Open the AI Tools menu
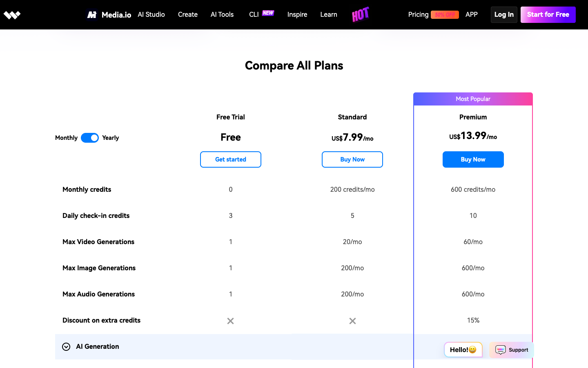Viewport: 588px width, 368px height. coord(222,14)
